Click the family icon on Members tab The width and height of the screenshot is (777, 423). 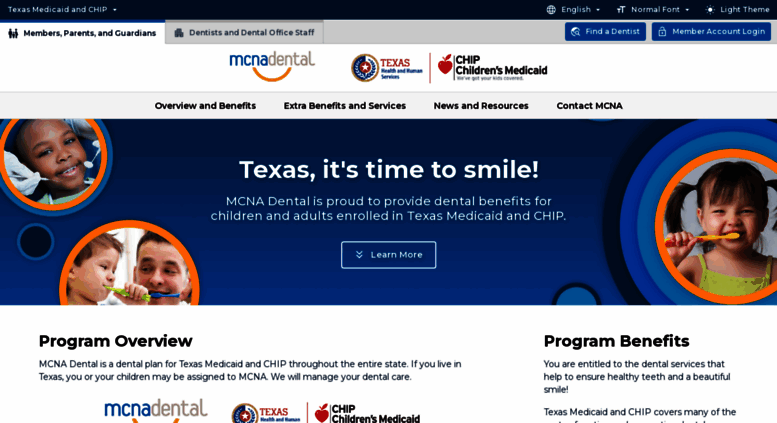[x=13, y=33]
